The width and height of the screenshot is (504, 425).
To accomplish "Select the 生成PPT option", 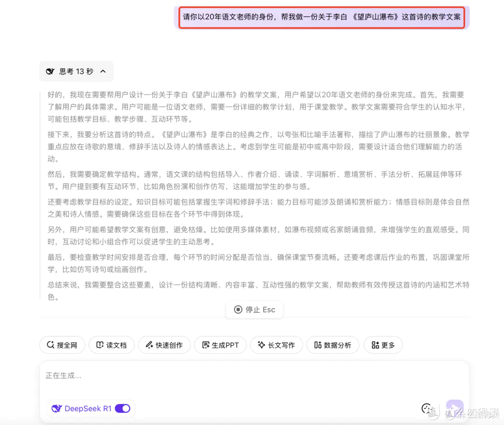I will (x=220, y=345).
